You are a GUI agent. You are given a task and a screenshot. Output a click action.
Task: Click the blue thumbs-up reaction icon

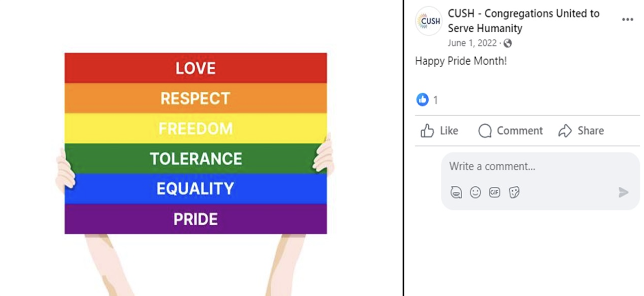tap(422, 100)
